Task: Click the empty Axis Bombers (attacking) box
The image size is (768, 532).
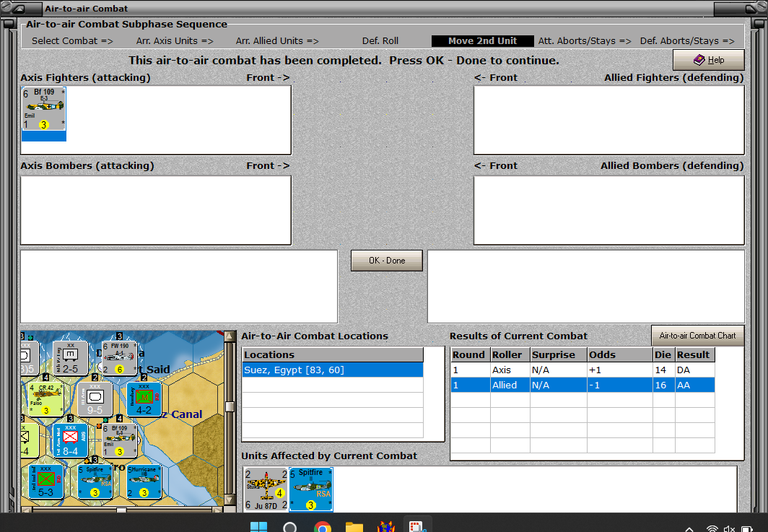Action: [x=156, y=210]
